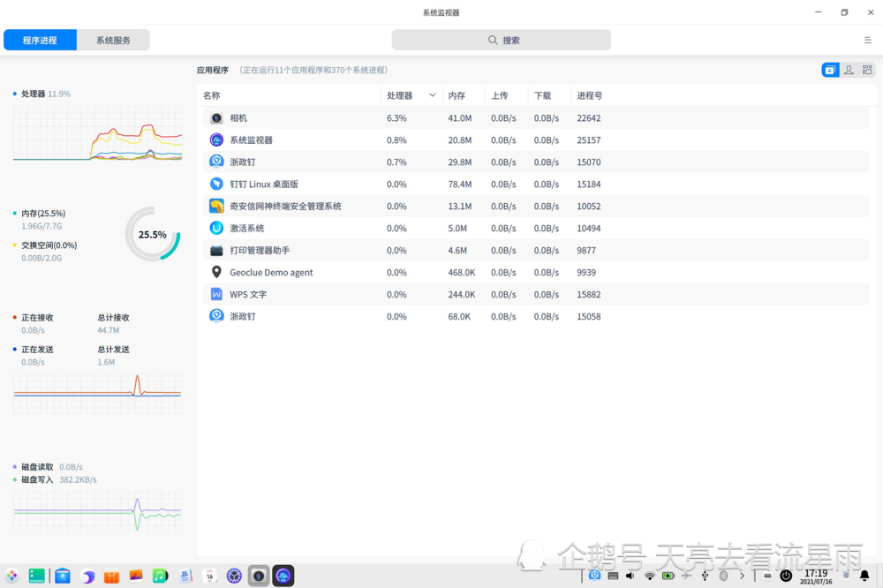
Task: Click 6.3% CPU value of 相机
Action: click(396, 117)
